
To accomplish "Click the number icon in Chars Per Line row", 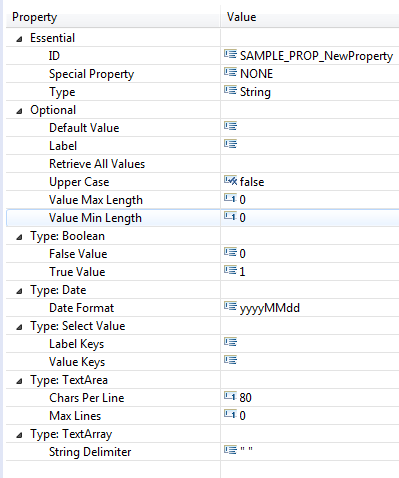I will click(x=230, y=396).
